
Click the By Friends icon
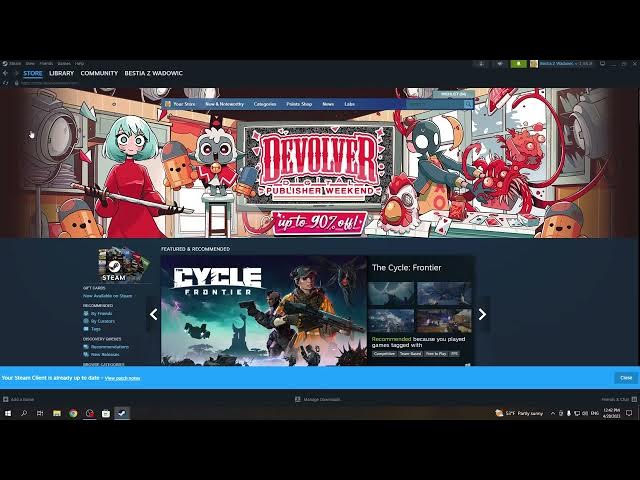click(x=86, y=313)
